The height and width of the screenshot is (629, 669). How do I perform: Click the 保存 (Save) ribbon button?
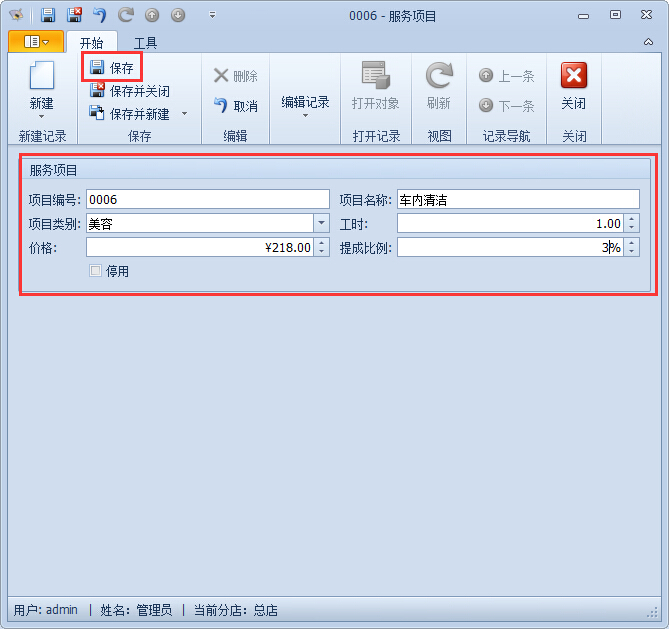(111, 68)
